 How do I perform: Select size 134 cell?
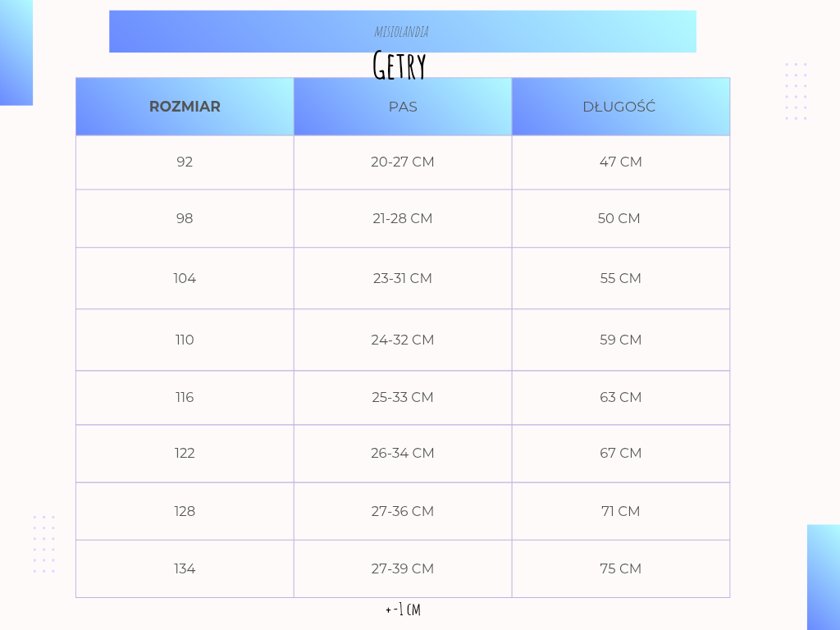[185, 568]
